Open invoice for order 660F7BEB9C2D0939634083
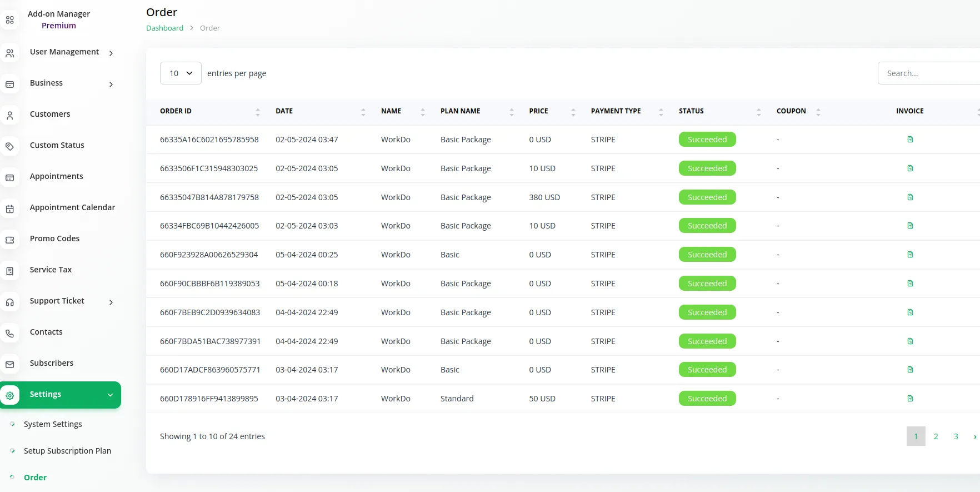 tap(910, 312)
